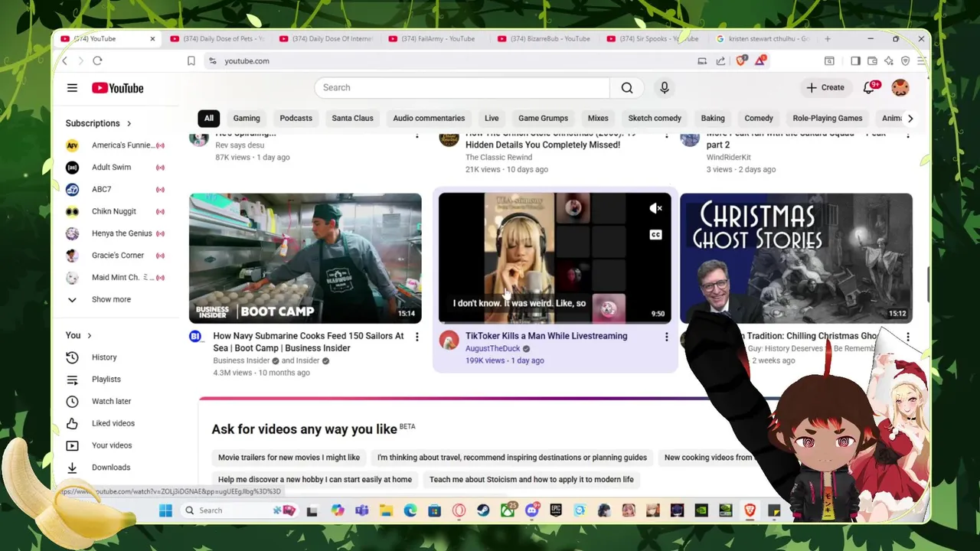The width and height of the screenshot is (980, 551).
Task: Switch to the Daily Dose of Pets tab
Action: tap(218, 39)
